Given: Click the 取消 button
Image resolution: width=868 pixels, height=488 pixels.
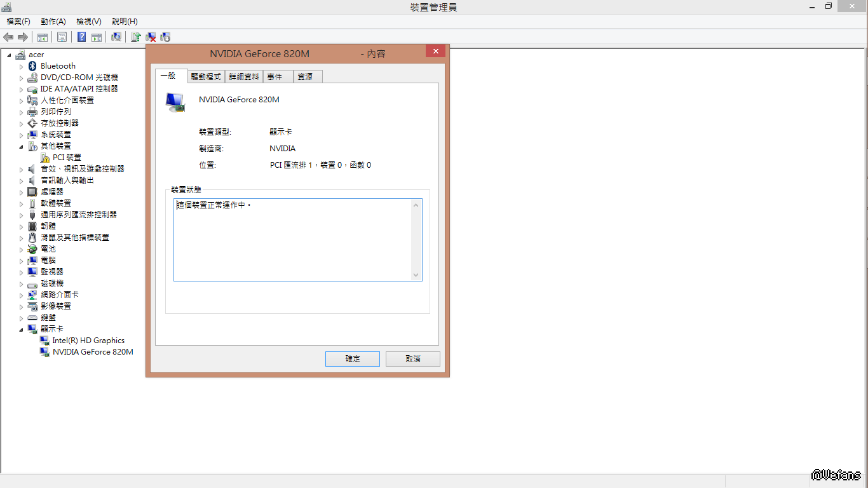Looking at the screenshot, I should coord(413,359).
